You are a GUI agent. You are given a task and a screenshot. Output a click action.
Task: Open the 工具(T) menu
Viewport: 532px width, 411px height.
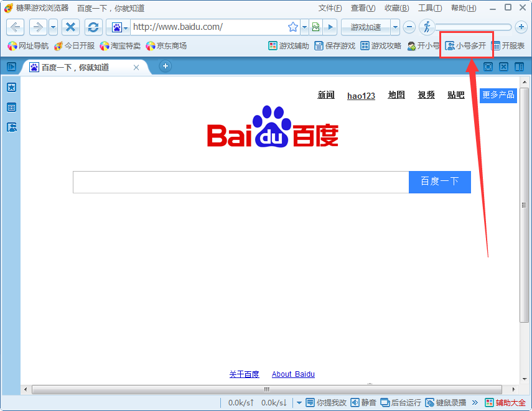[x=430, y=8]
